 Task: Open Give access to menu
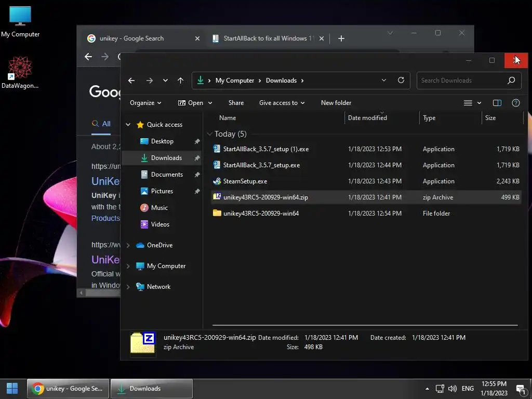[282, 103]
